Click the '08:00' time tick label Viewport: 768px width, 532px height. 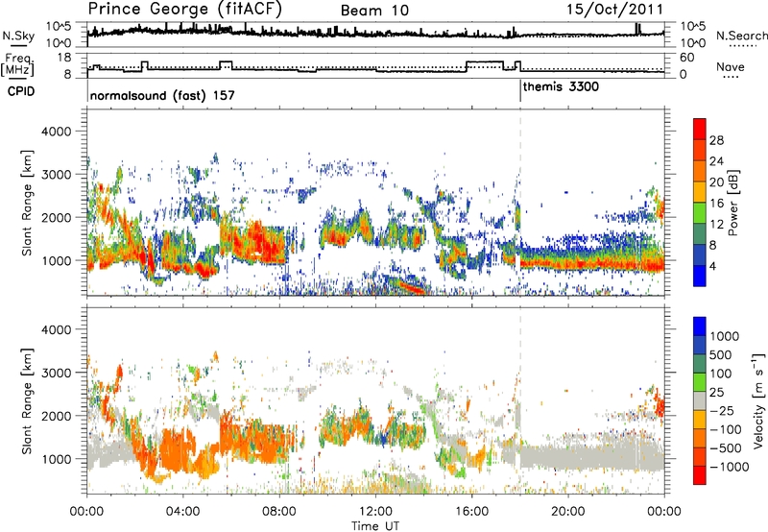click(x=279, y=512)
